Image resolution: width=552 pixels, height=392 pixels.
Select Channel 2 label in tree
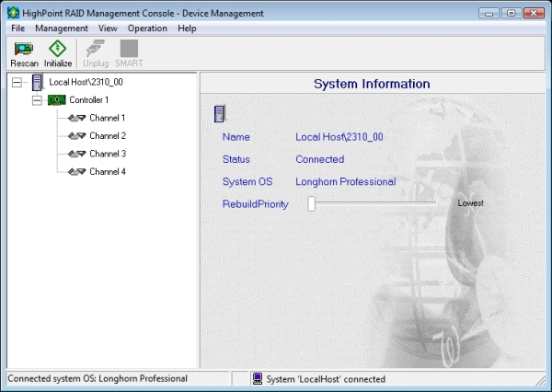pos(108,136)
